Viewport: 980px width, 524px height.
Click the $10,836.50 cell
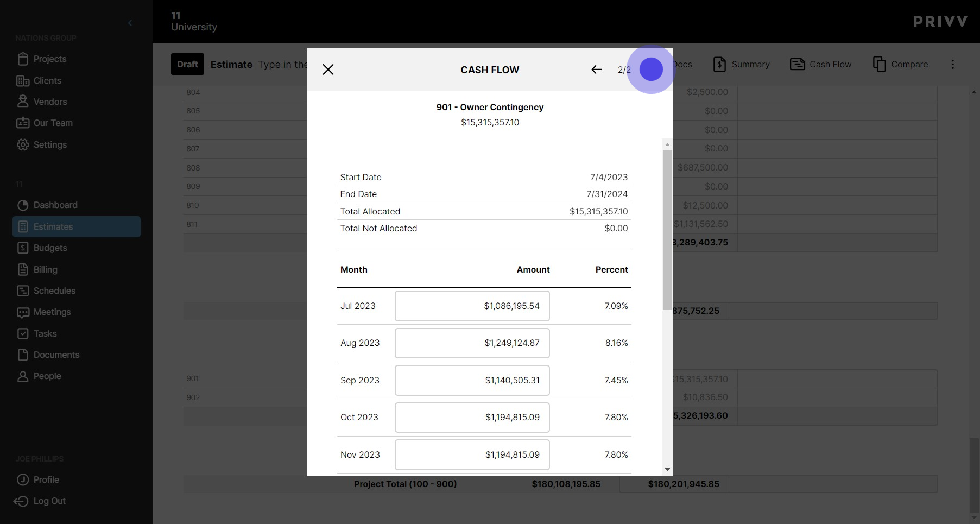tap(705, 397)
